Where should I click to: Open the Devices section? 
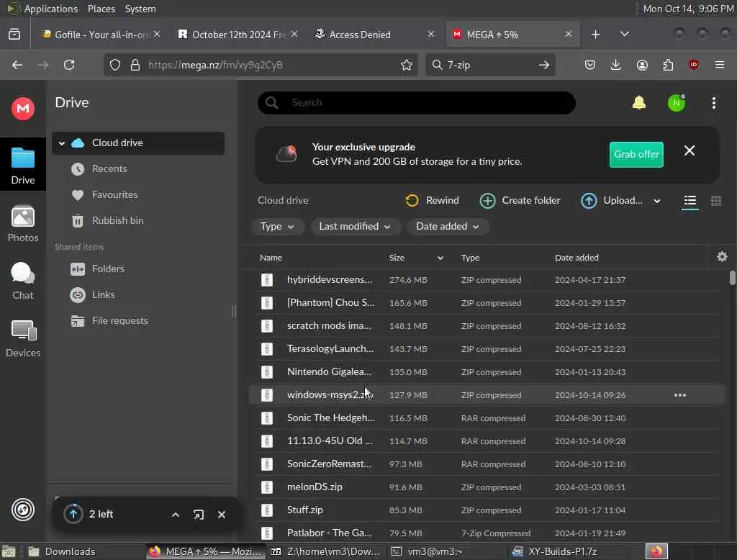[x=22, y=338]
